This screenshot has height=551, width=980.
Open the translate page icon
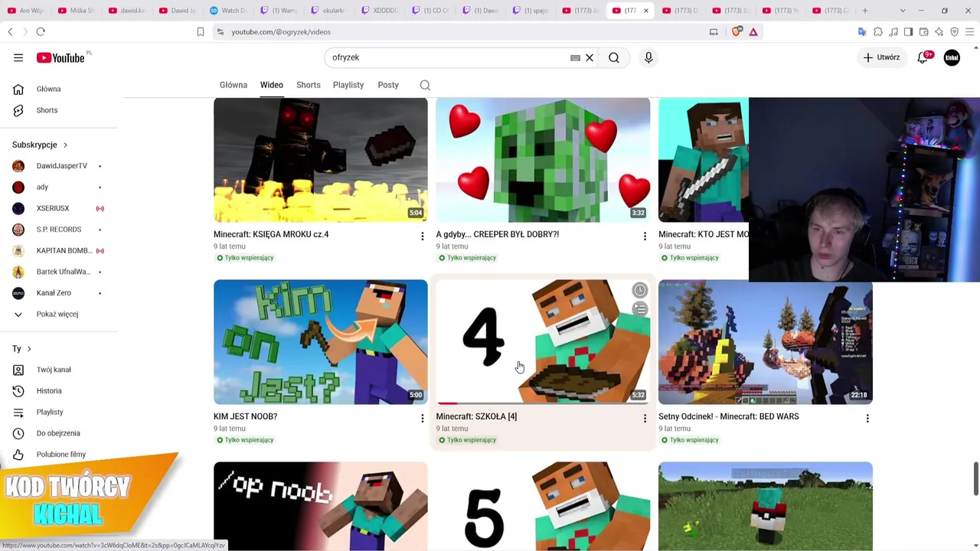coord(862,31)
